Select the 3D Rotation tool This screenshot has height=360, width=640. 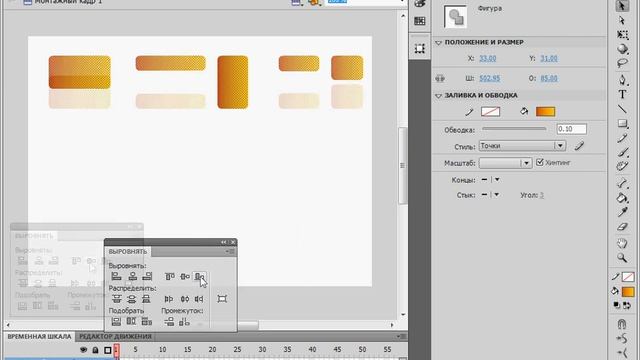(622, 49)
